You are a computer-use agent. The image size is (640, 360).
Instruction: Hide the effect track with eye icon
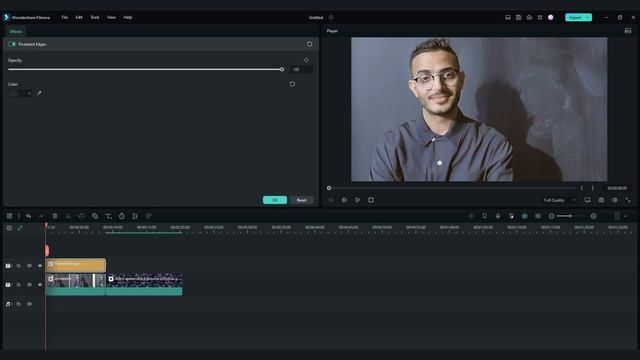40,266
